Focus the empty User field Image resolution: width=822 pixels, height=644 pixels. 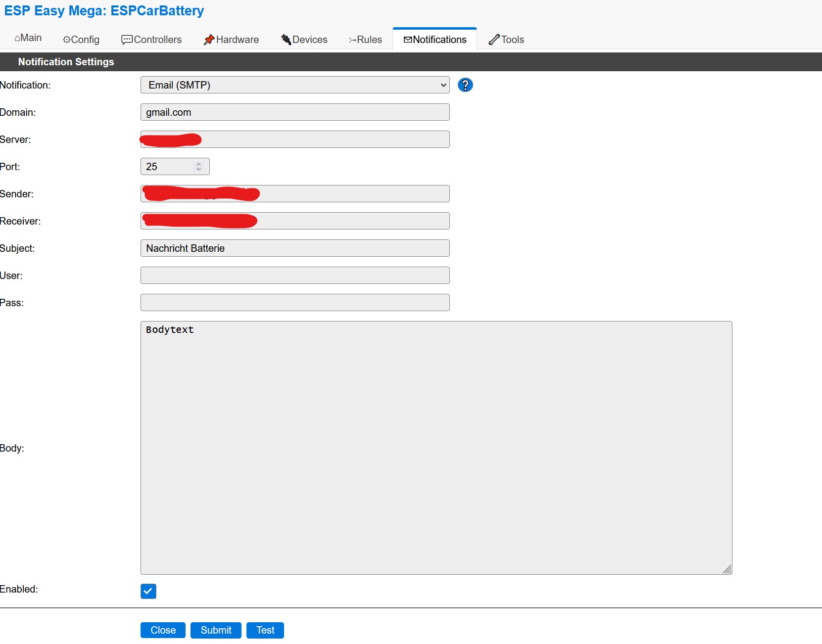pyautogui.click(x=295, y=276)
